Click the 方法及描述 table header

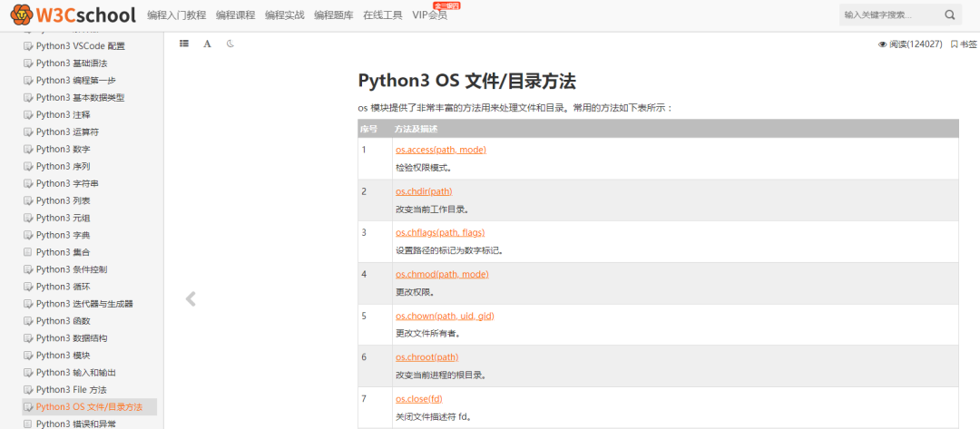[416, 129]
